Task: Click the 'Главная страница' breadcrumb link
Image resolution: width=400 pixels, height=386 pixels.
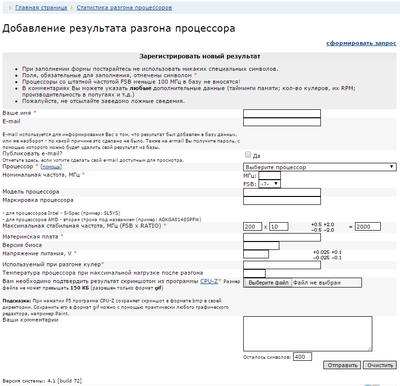Action: coord(41,7)
